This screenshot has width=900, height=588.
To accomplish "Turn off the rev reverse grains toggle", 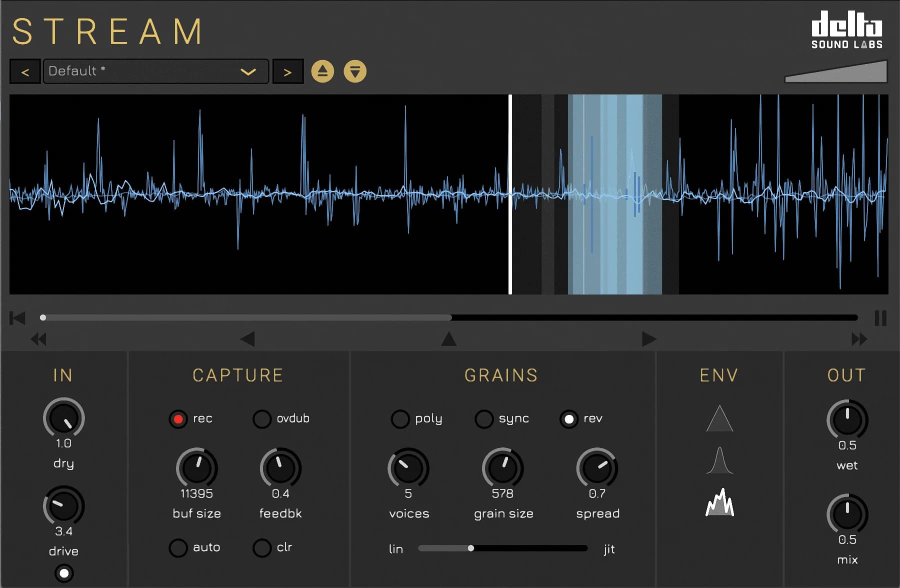I will coord(569,419).
